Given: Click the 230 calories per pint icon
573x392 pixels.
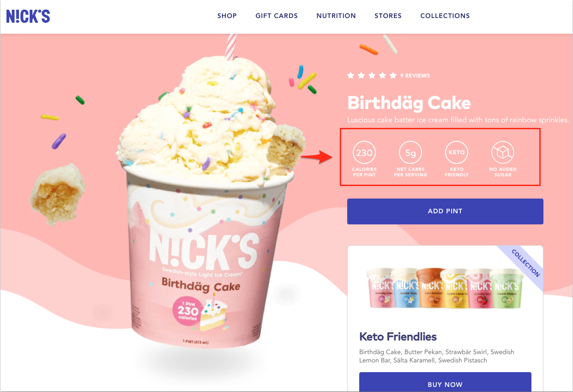Looking at the screenshot, I should tap(364, 153).
